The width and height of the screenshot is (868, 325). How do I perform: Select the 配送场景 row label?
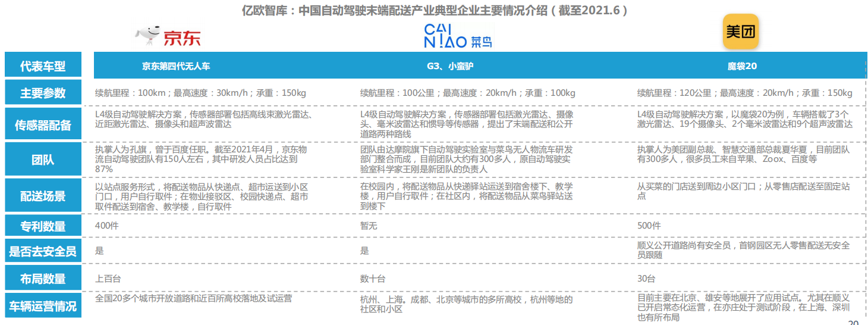pyautogui.click(x=43, y=195)
